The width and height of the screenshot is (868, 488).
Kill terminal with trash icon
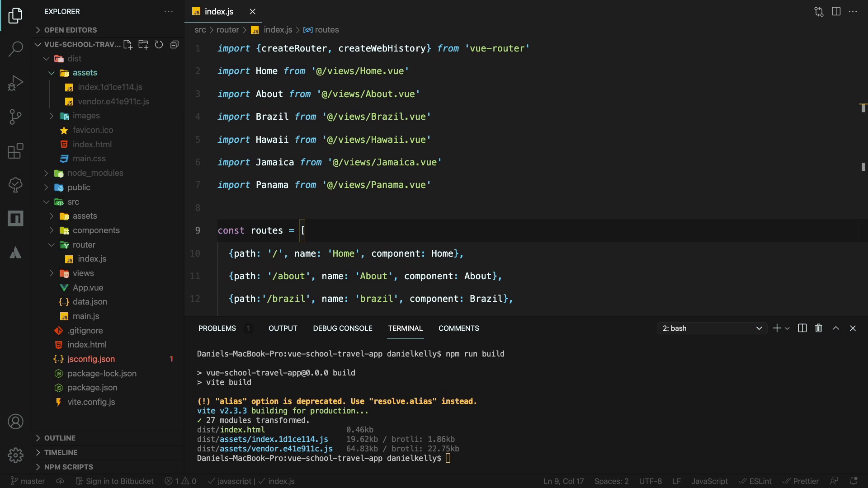coord(818,328)
